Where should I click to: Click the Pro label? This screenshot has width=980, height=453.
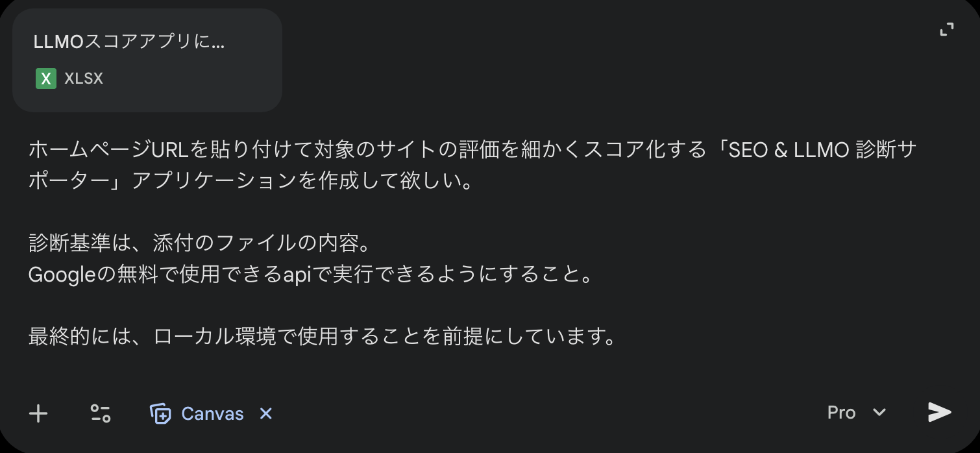coord(840,412)
